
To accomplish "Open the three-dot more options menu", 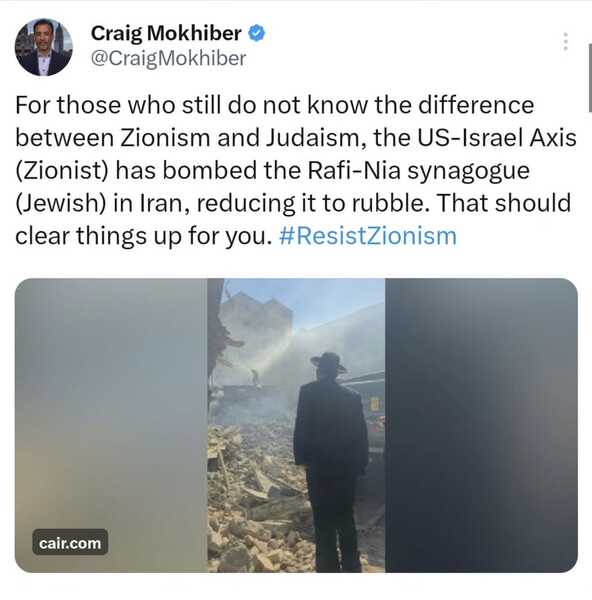I will click(x=565, y=41).
